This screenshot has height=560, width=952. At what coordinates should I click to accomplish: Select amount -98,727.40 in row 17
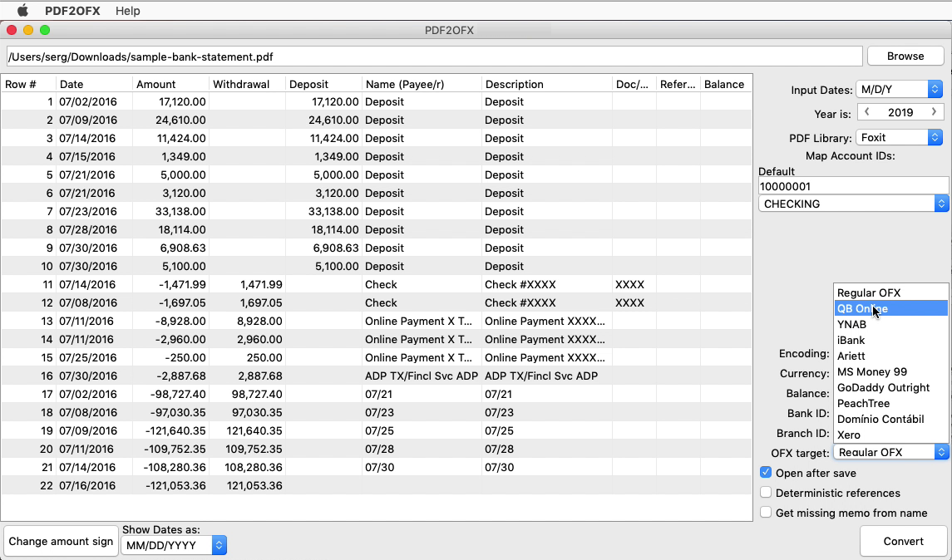[x=177, y=394]
